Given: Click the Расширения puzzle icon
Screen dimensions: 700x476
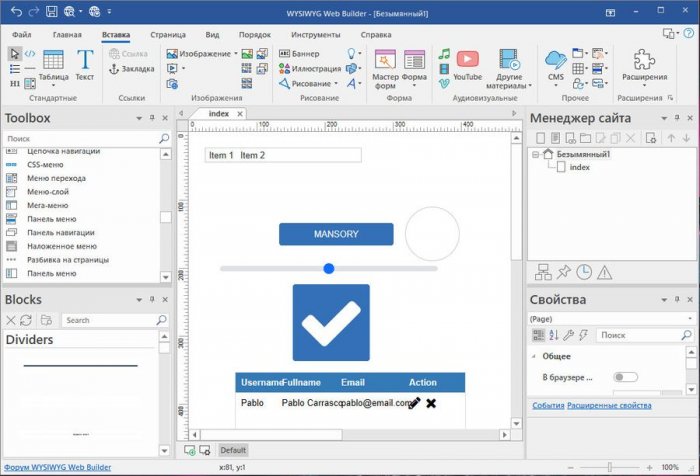Looking at the screenshot, I should (643, 62).
